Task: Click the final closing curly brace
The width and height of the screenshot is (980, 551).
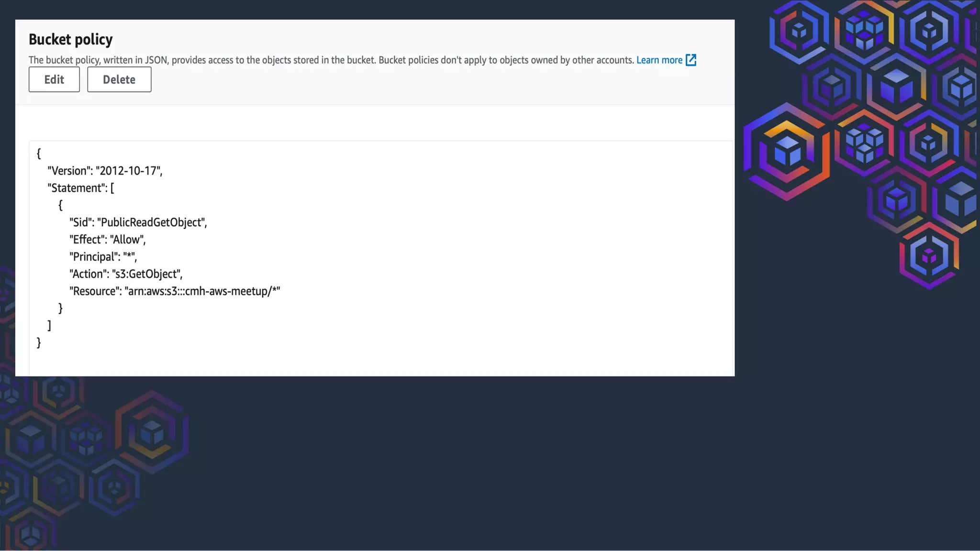Action: 39,342
